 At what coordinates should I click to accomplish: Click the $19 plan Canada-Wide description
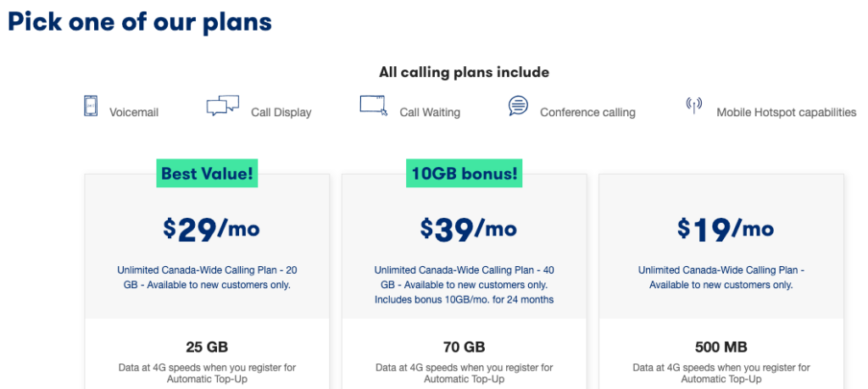[x=721, y=277]
